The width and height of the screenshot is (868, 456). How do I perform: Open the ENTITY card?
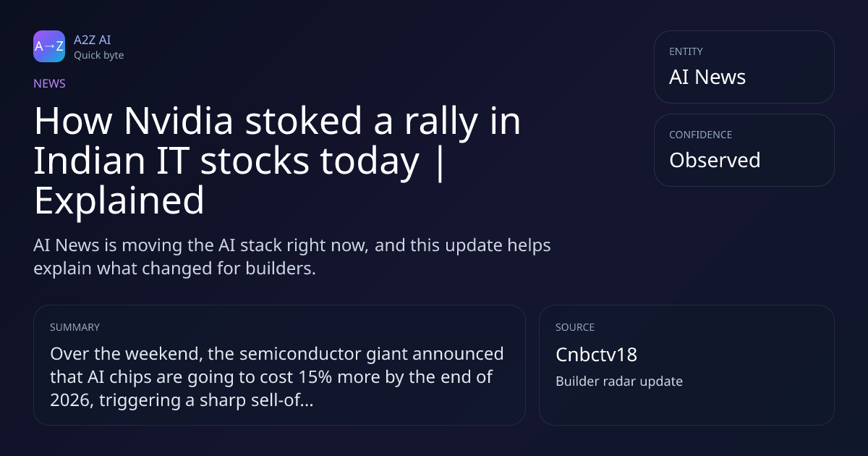coord(744,67)
